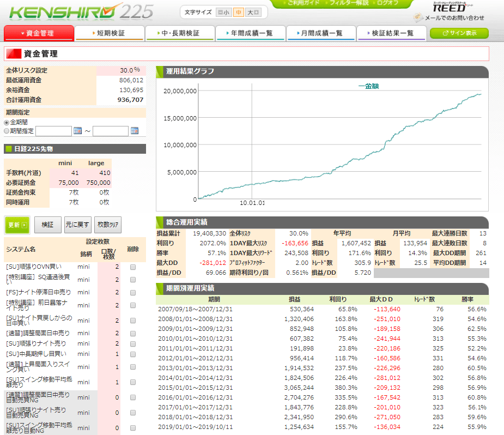Viewport: 504px width, 435px height.
Task: Click the KENSHIRO 225 logo
Action: (x=82, y=12)
